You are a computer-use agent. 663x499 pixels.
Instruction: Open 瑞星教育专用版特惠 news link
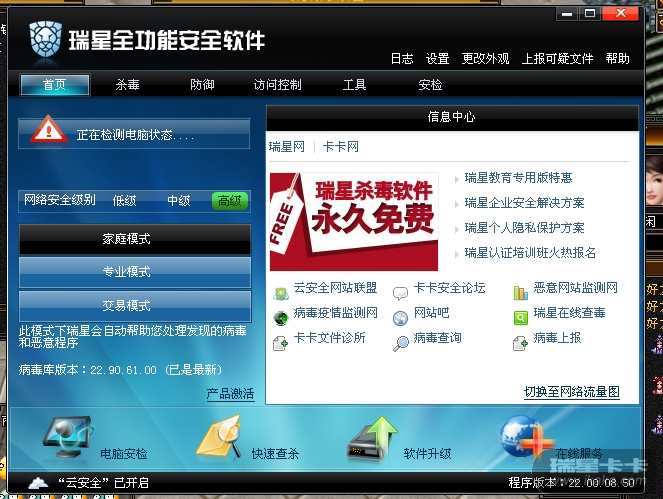(x=518, y=178)
